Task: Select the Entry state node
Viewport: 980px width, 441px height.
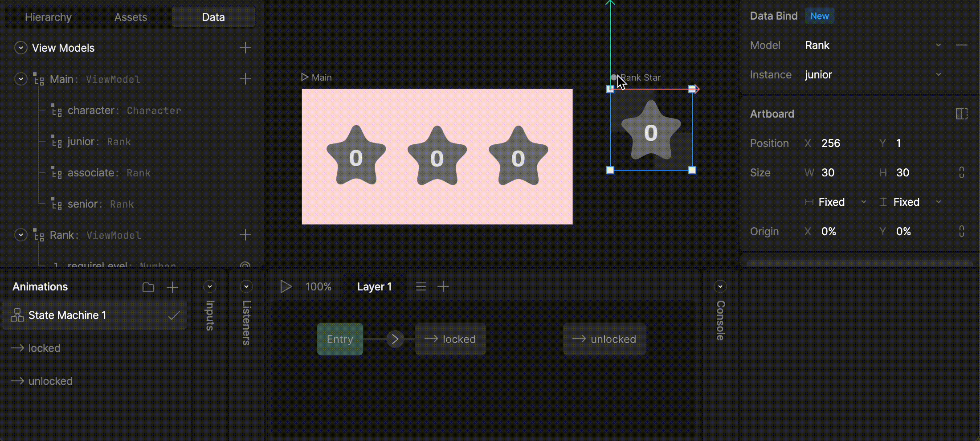Action: click(340, 339)
